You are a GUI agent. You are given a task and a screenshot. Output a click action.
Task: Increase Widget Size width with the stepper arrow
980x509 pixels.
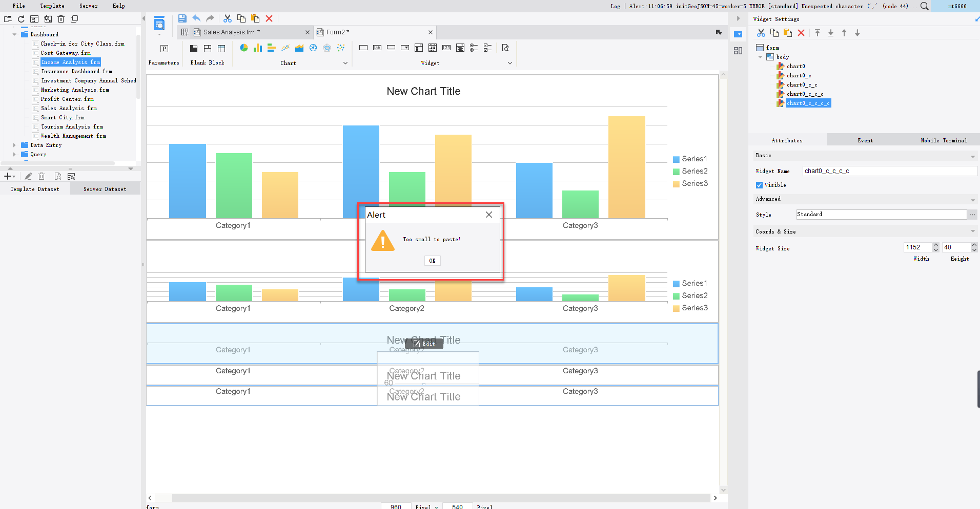936,244
